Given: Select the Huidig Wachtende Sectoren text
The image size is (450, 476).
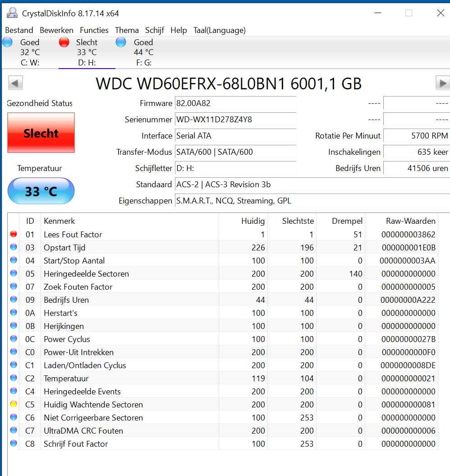Looking at the screenshot, I should pyautogui.click(x=93, y=404).
